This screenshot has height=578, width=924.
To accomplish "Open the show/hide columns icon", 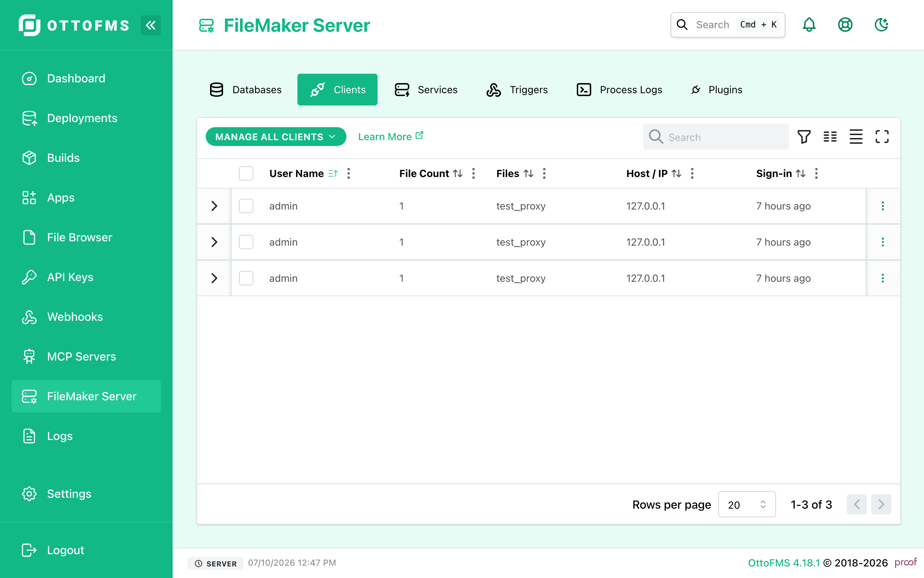I will click(x=830, y=137).
